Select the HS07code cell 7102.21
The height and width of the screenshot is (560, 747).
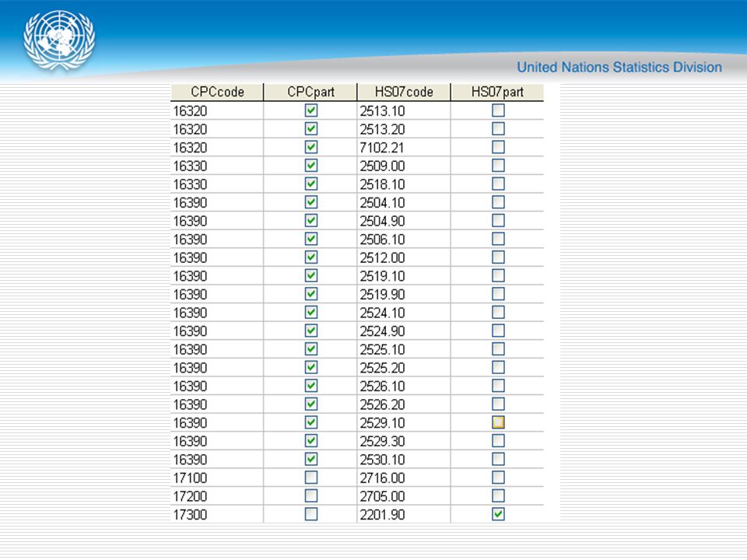[x=404, y=147]
